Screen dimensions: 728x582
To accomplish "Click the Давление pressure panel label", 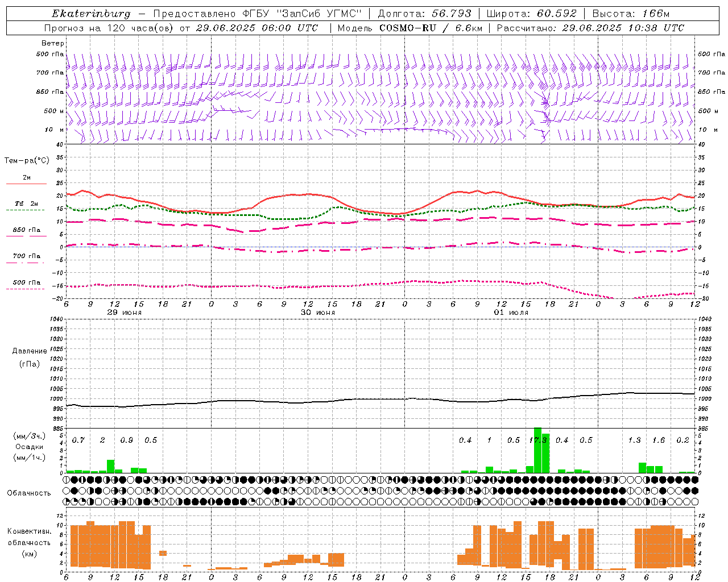I will point(30,351).
